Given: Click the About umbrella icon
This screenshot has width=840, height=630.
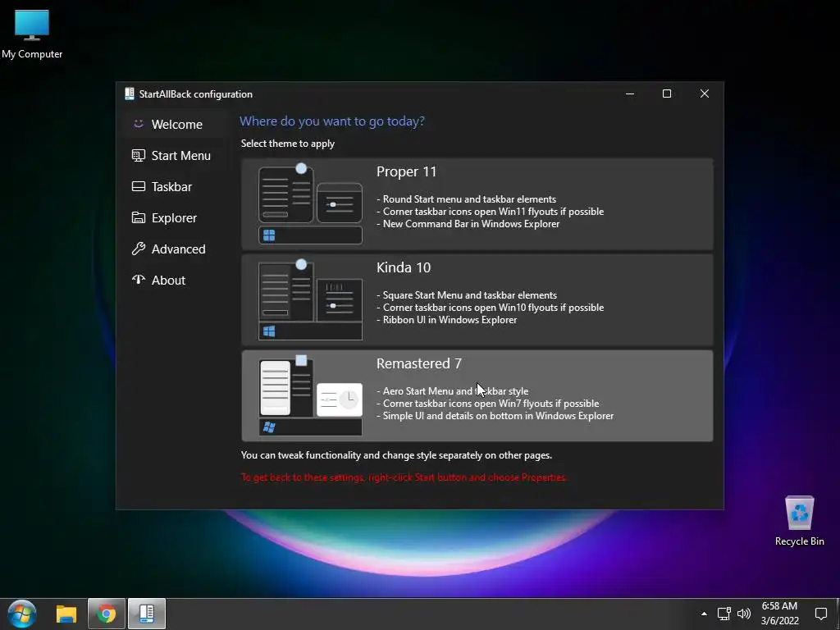Looking at the screenshot, I should (138, 280).
